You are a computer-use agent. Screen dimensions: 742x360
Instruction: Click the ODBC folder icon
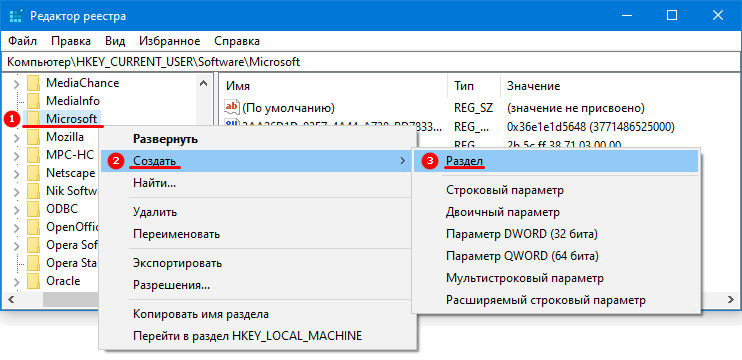pos(33,209)
